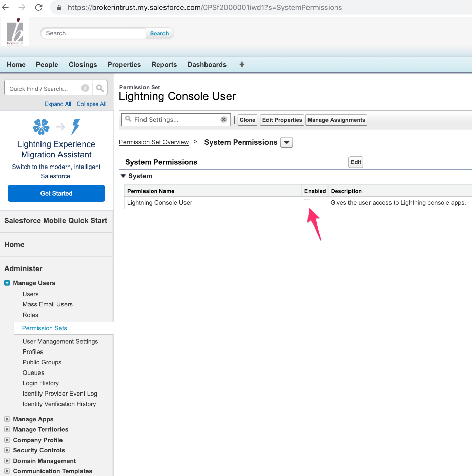Expand the Security Controls node
This screenshot has width=472, height=476.
7,450
